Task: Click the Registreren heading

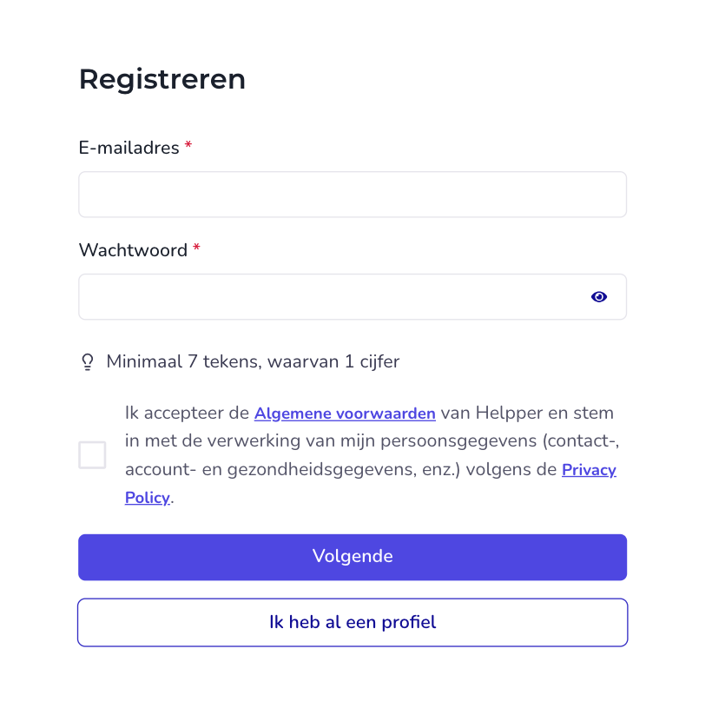Action: (162, 79)
